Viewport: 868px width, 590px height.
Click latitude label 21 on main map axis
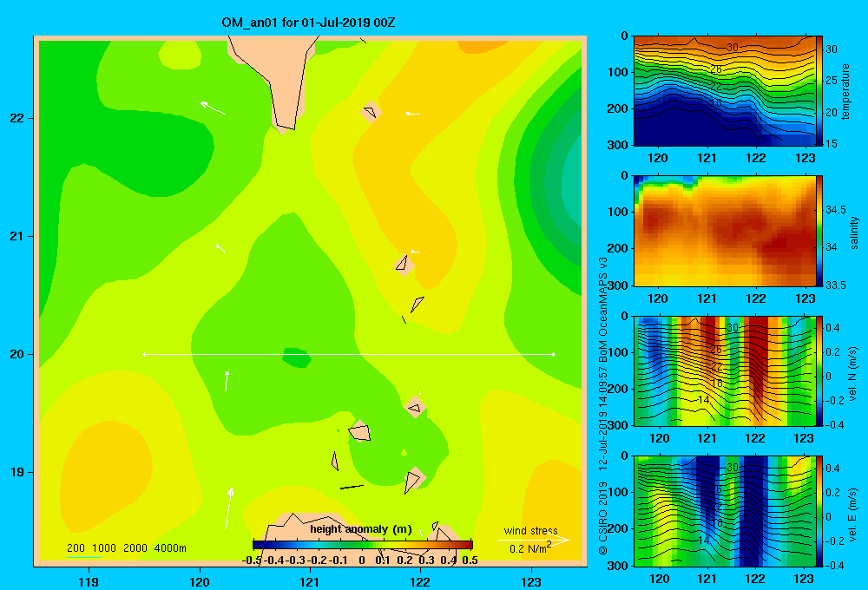[x=17, y=236]
